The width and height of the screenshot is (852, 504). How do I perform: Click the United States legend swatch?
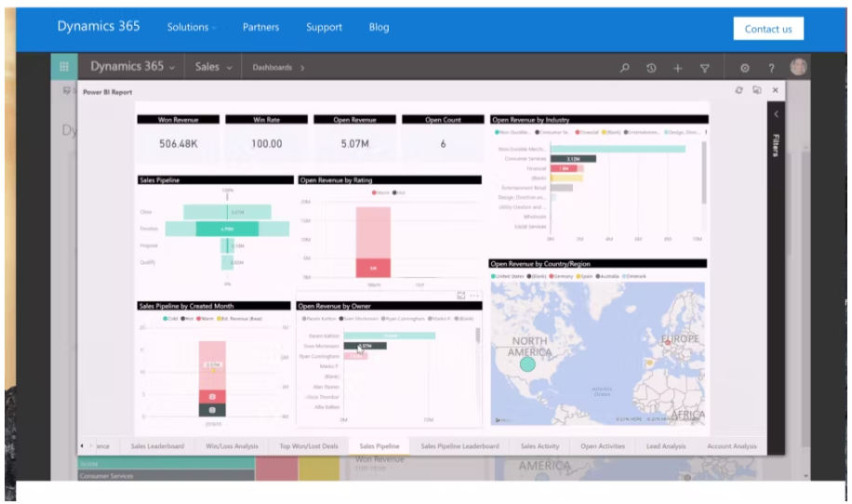tap(493, 276)
